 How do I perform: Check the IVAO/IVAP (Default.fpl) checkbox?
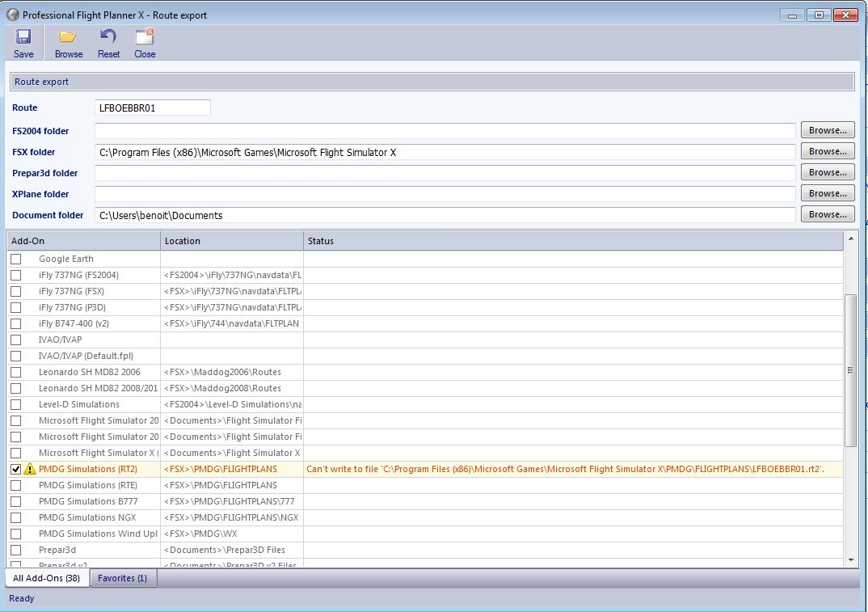(x=16, y=356)
